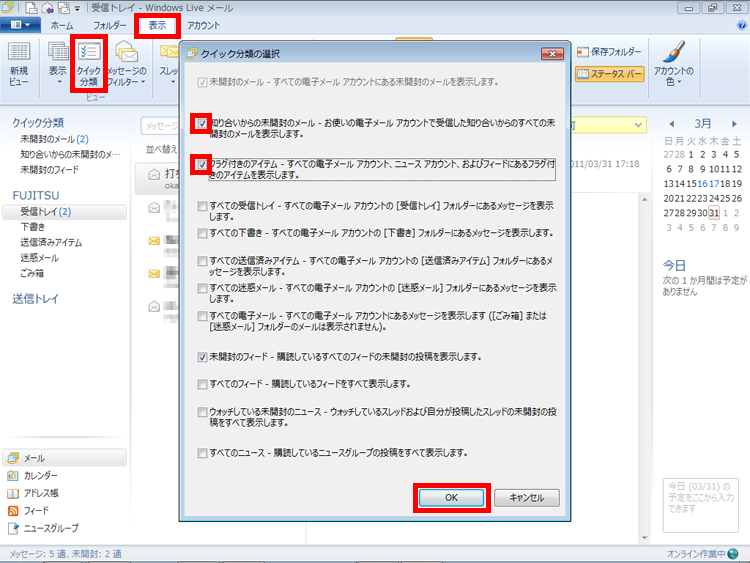Open the 新規ビュー ribbon icon
Viewport: 750px width, 563px height.
[x=19, y=65]
